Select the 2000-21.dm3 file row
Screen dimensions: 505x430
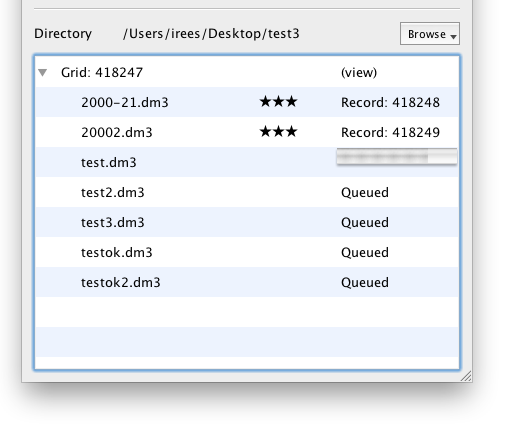247,102
